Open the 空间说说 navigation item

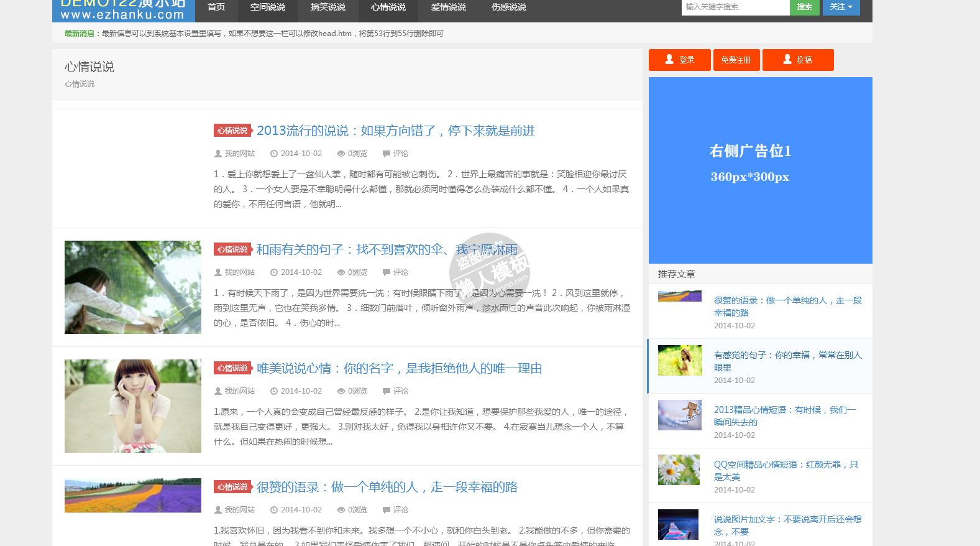(x=268, y=7)
